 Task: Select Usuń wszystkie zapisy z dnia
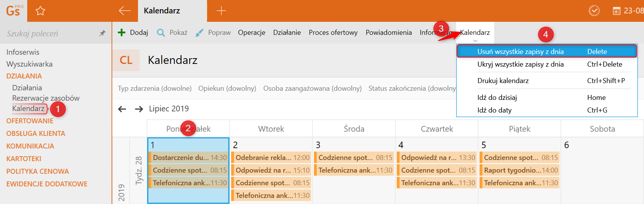tap(520, 52)
